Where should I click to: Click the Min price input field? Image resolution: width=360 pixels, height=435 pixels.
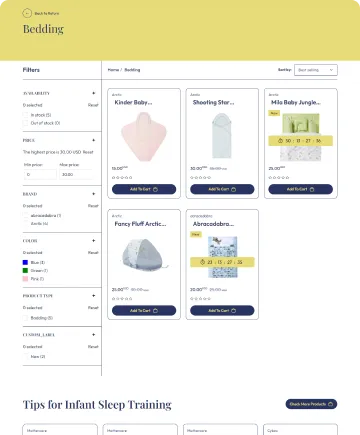[40, 174]
